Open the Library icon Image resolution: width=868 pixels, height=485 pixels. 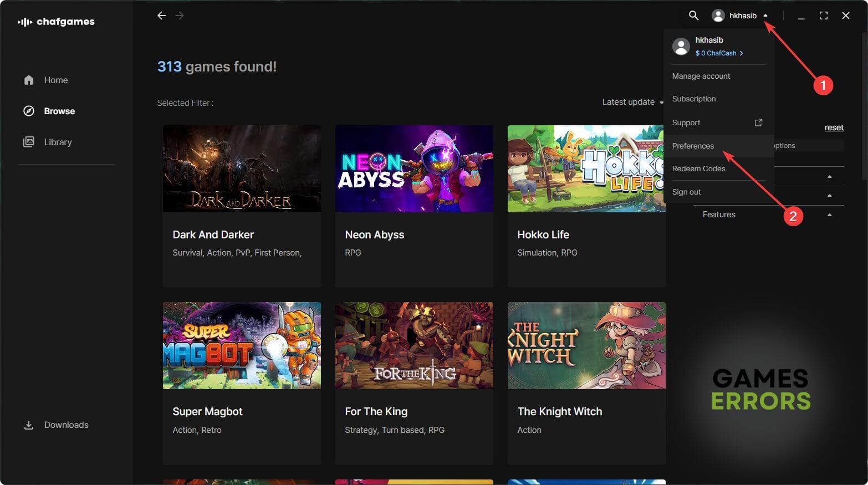pos(29,142)
